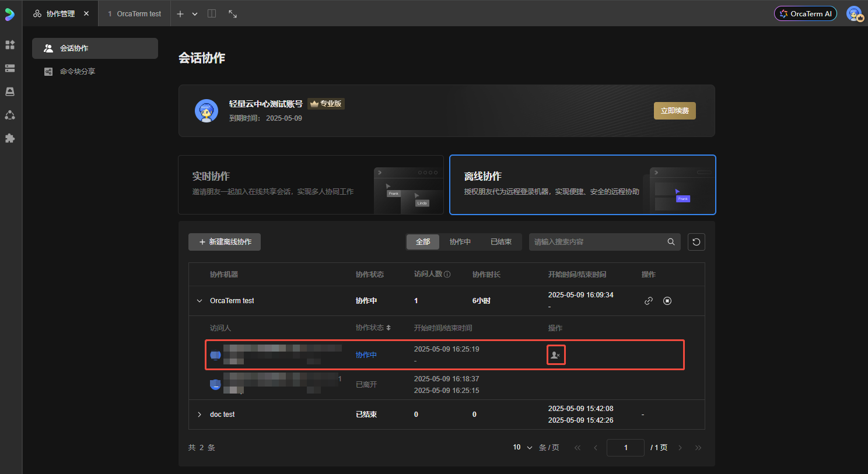This screenshot has width=868, height=474.
Task: Select the 实时协作 card
Action: (311, 185)
